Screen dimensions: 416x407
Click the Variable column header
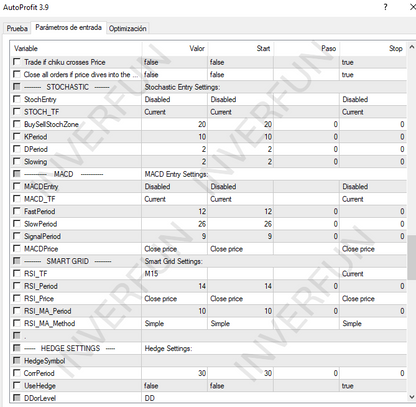(76, 49)
